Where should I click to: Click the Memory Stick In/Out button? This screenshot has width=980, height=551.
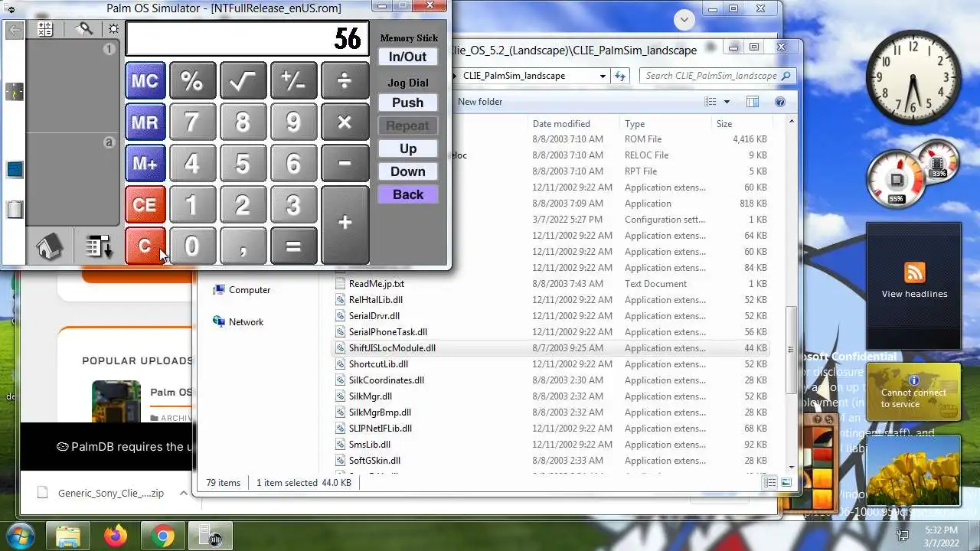[407, 57]
